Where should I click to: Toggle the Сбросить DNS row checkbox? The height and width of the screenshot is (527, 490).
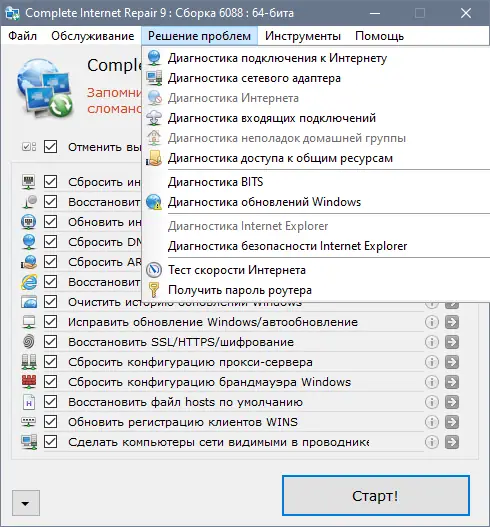click(50, 242)
